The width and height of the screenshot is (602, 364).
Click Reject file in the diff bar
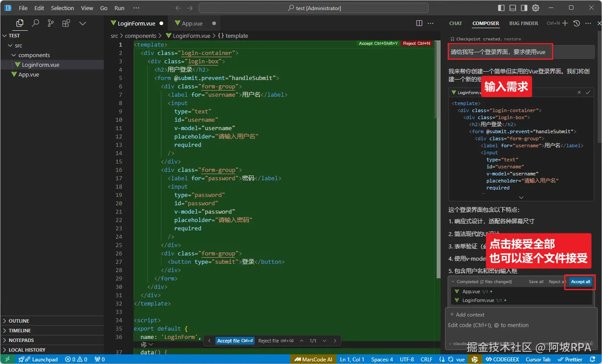268,341
